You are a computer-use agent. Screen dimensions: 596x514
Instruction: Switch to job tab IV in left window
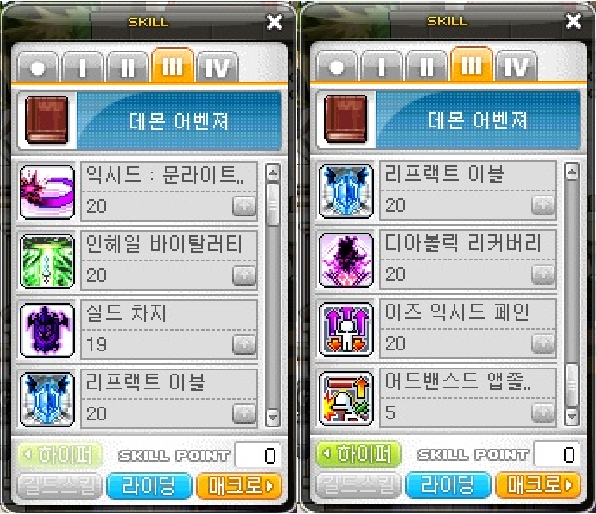(x=217, y=67)
